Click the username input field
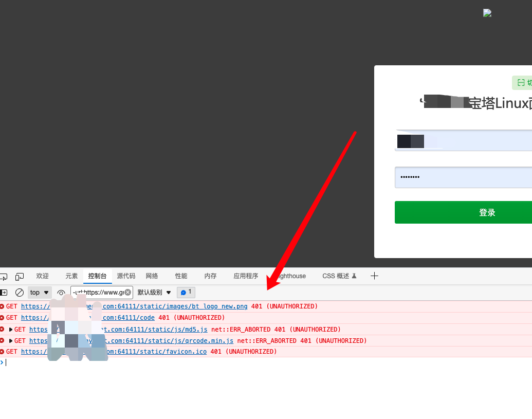This screenshot has width=532, height=419. coord(463,140)
